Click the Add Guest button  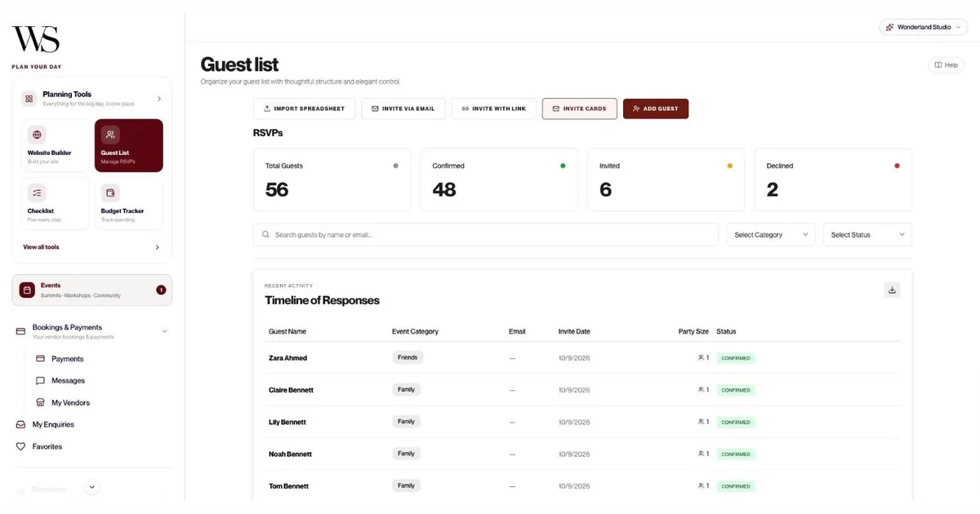(656, 109)
